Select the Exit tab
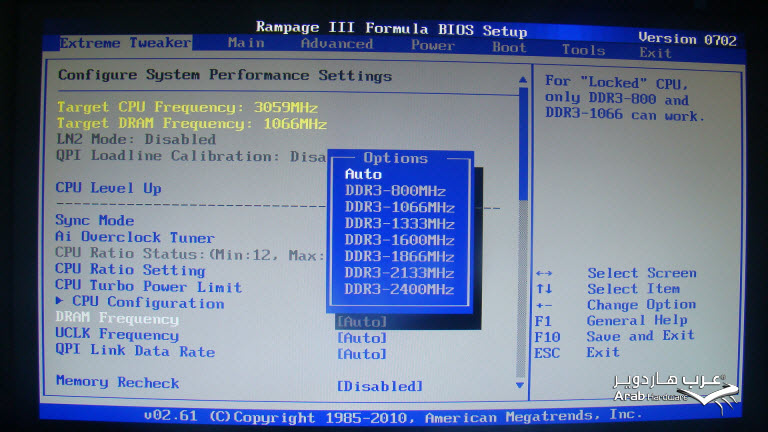Image resolution: width=768 pixels, height=432 pixels. point(655,52)
